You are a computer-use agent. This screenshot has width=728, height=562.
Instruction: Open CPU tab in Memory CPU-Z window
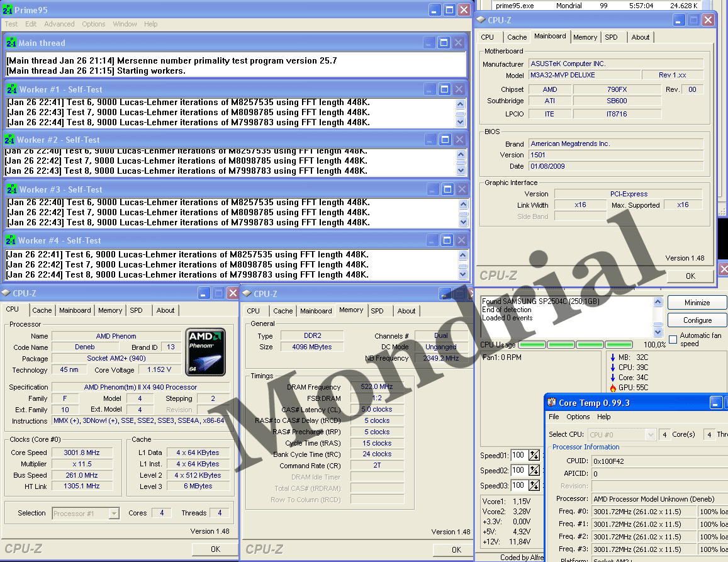253,311
